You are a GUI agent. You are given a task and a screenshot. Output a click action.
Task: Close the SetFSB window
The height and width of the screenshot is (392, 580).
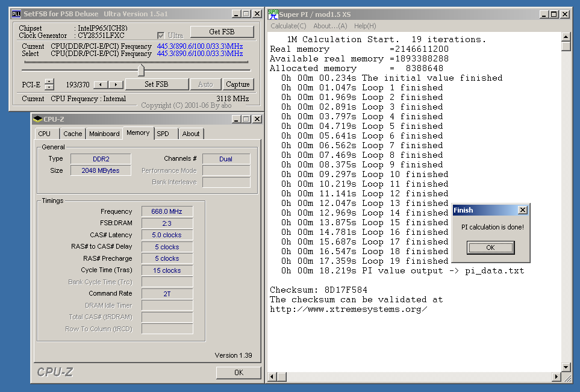[257, 14]
